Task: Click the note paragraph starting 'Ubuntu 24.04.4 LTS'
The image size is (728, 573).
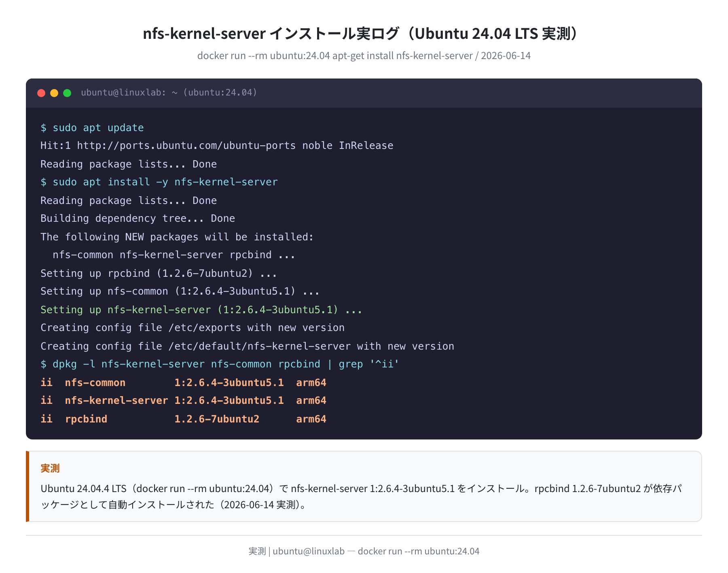Action: pos(362,497)
